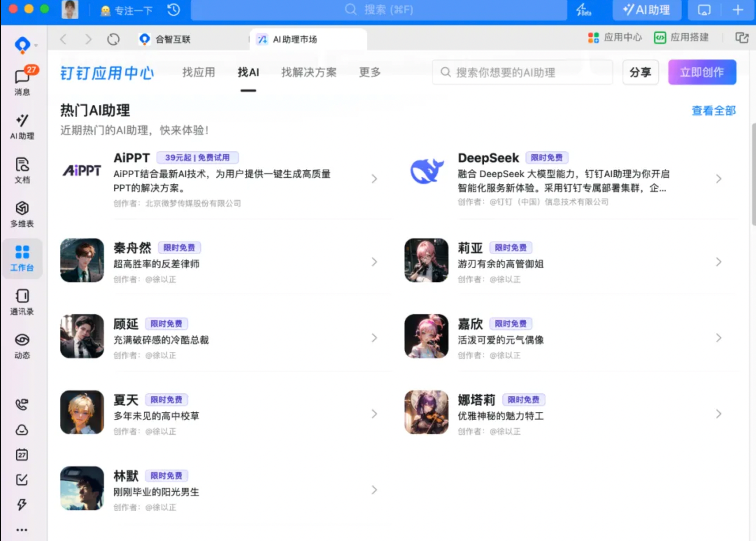
Task: Open the three-dot more menu in sidebar
Action: point(22,530)
